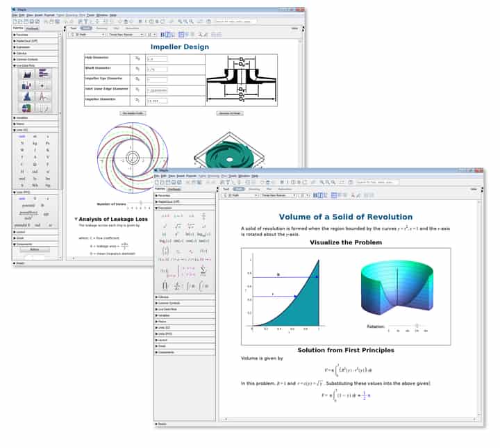The height and width of the screenshot is (448, 500).
Task: Click Italic in the Impeller Design window
Action: [x=167, y=35]
